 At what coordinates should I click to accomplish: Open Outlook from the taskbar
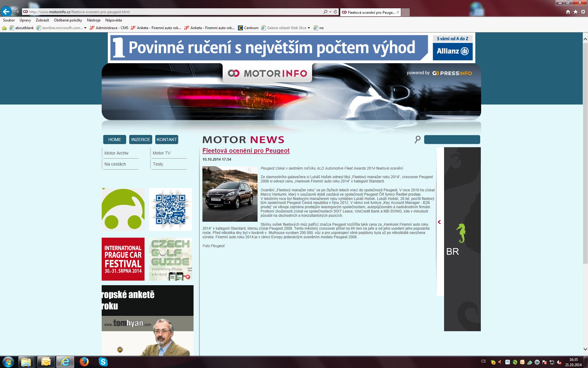46,362
